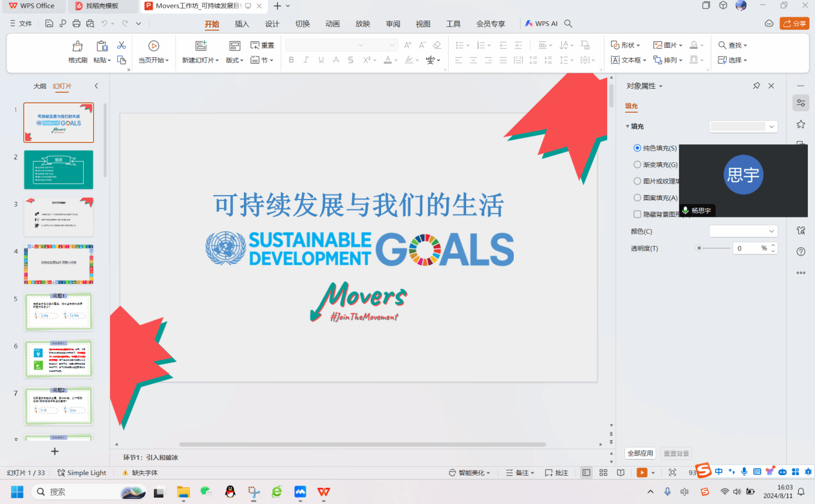
Task: Open the 插入 ribbon tab
Action: 242,24
